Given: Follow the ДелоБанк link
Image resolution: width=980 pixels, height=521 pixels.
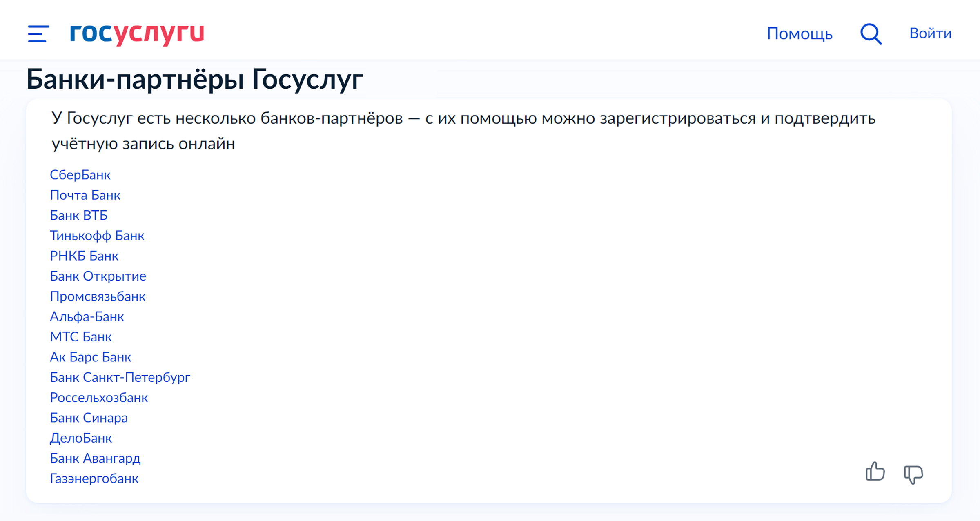Looking at the screenshot, I should (x=81, y=439).
